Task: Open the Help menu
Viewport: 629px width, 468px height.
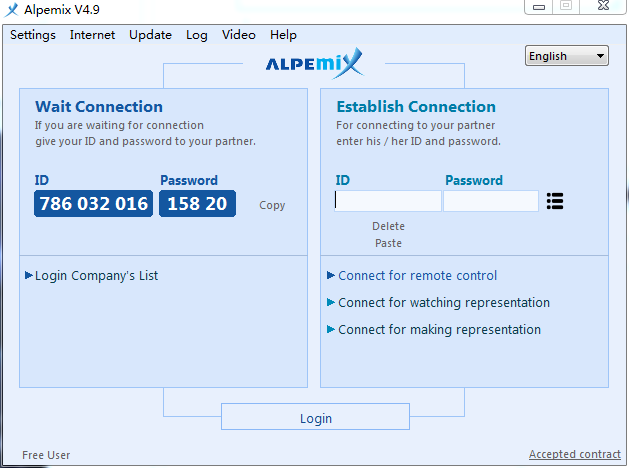Action: pos(283,35)
